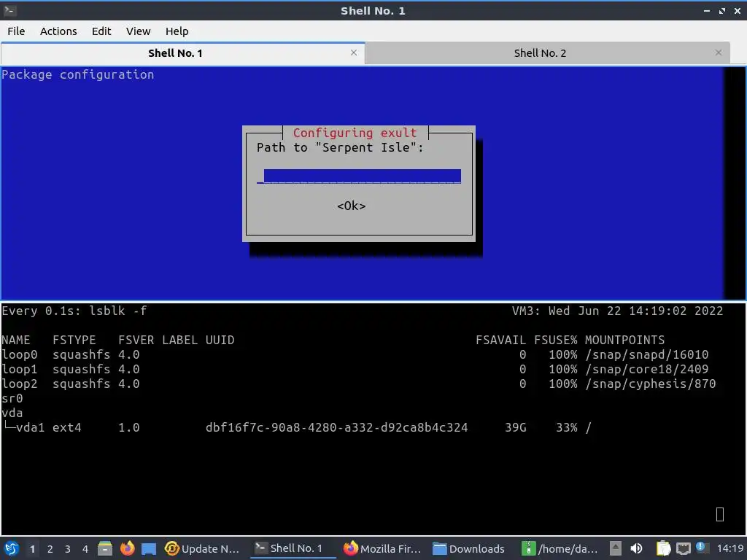Click the removable media eject tray icon
Image resolution: width=747 pixels, height=560 pixels.
[x=616, y=548]
